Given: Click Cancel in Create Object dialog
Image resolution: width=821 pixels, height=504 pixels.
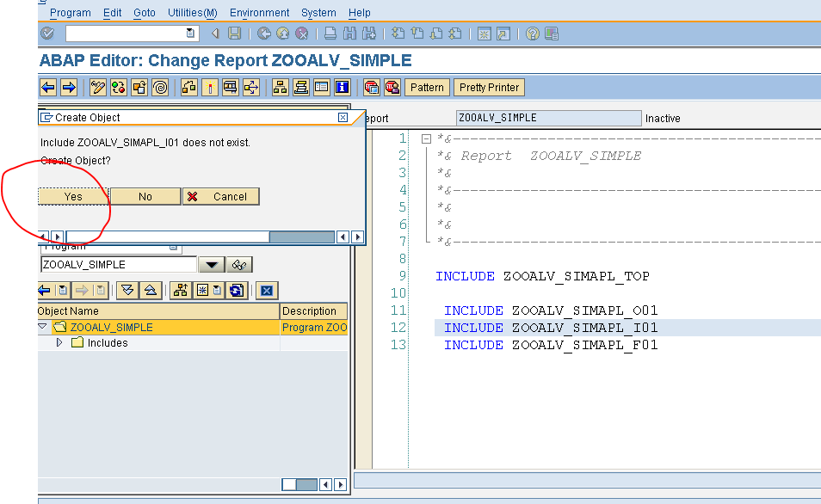Looking at the screenshot, I should [x=221, y=197].
